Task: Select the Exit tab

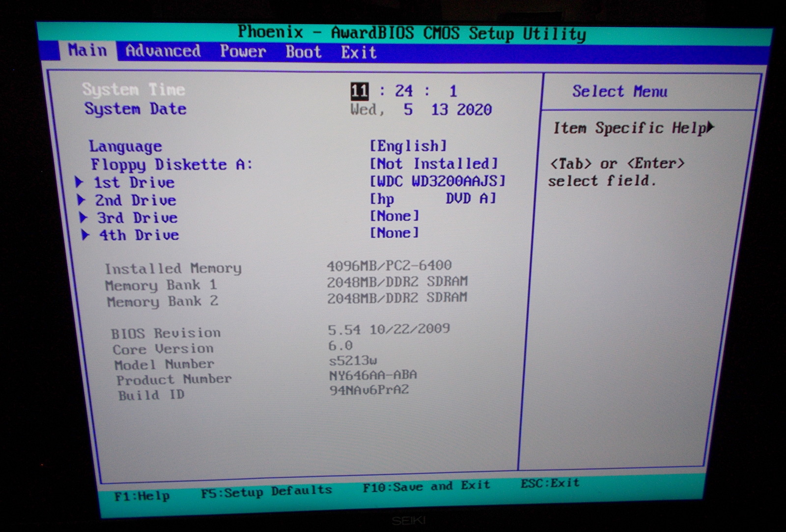Action: point(359,53)
